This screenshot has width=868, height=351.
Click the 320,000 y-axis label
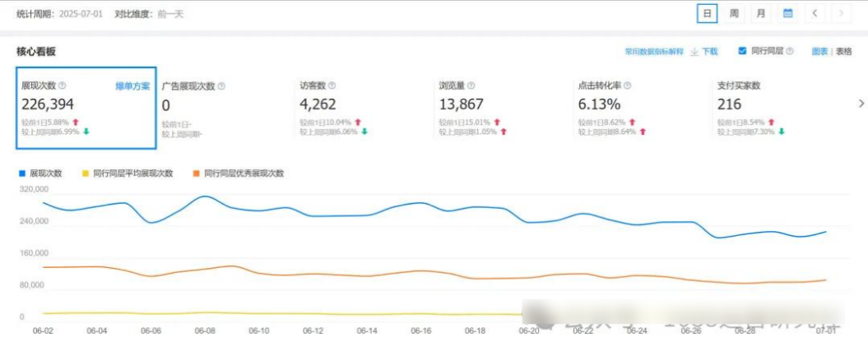pyautogui.click(x=35, y=189)
